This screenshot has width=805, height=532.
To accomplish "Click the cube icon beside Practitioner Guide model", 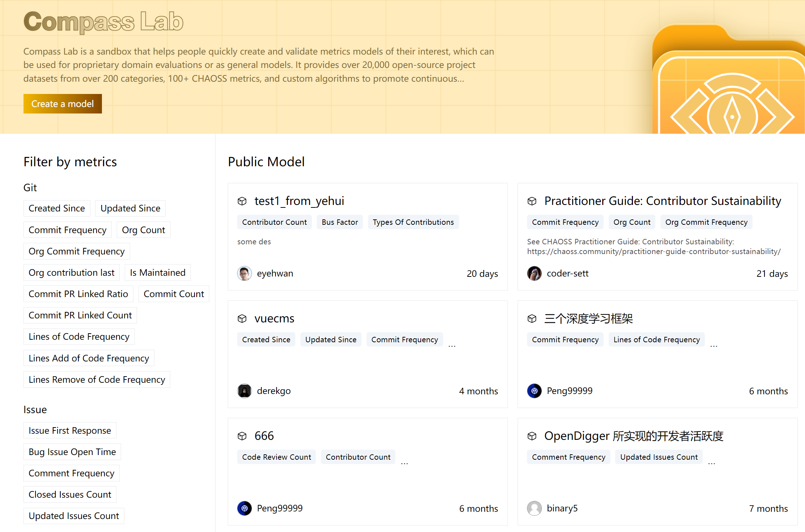I will tap(532, 201).
